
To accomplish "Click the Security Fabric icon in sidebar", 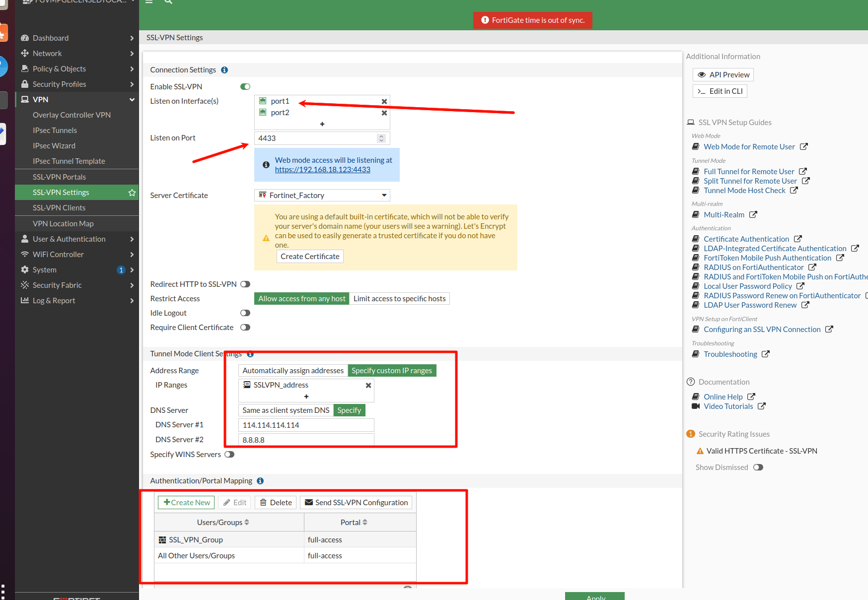I will pyautogui.click(x=25, y=285).
